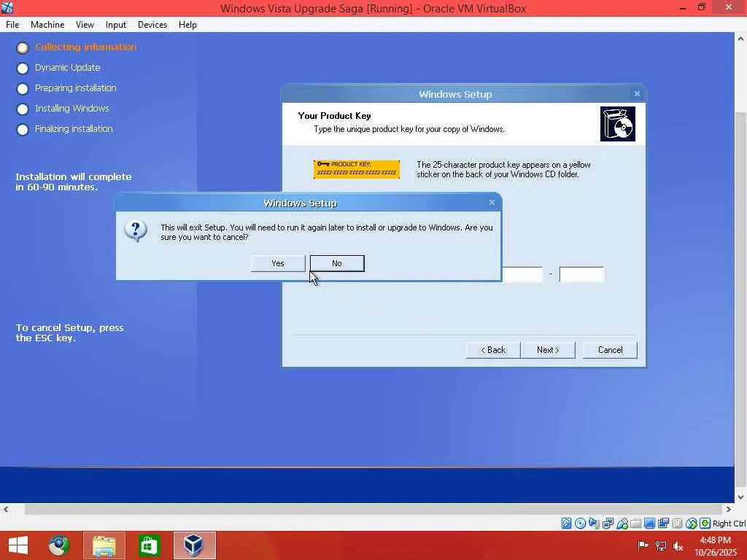Click the CPU virtualization indicator icon
The width and height of the screenshot is (747, 560).
click(677, 524)
